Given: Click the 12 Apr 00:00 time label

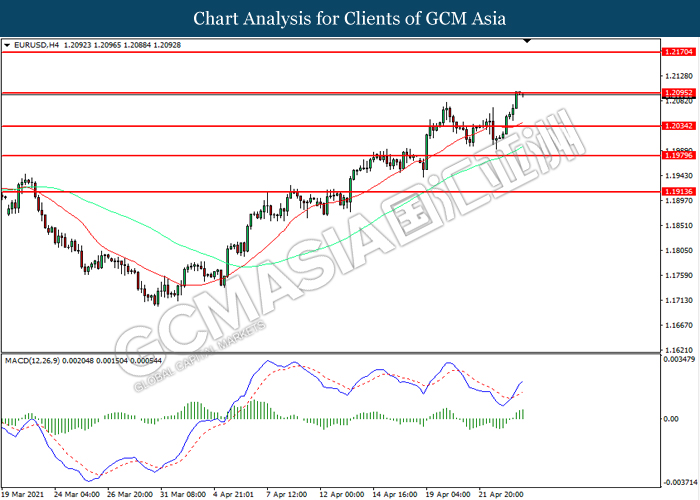Looking at the screenshot, I should (342, 494).
